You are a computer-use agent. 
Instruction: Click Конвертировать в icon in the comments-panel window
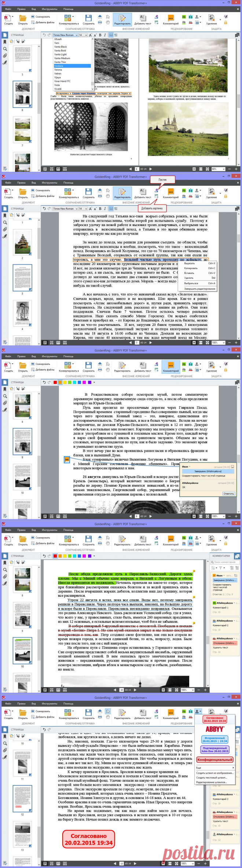[x=68, y=538]
